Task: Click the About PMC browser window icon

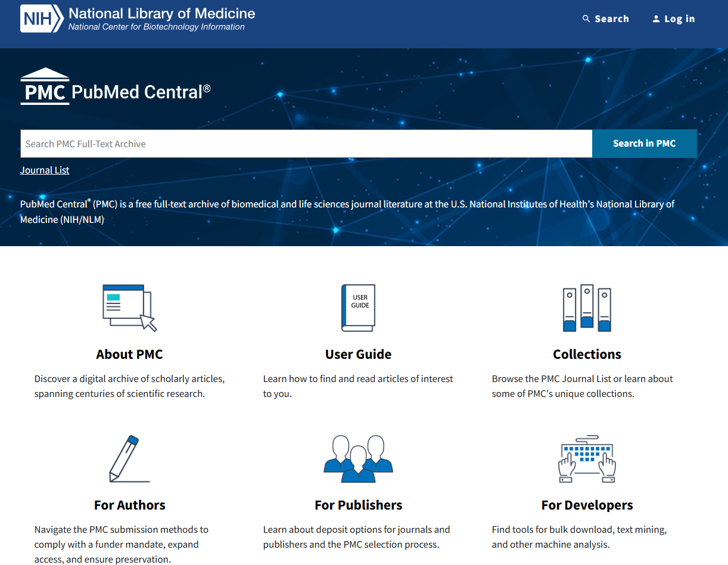Action: tap(129, 308)
